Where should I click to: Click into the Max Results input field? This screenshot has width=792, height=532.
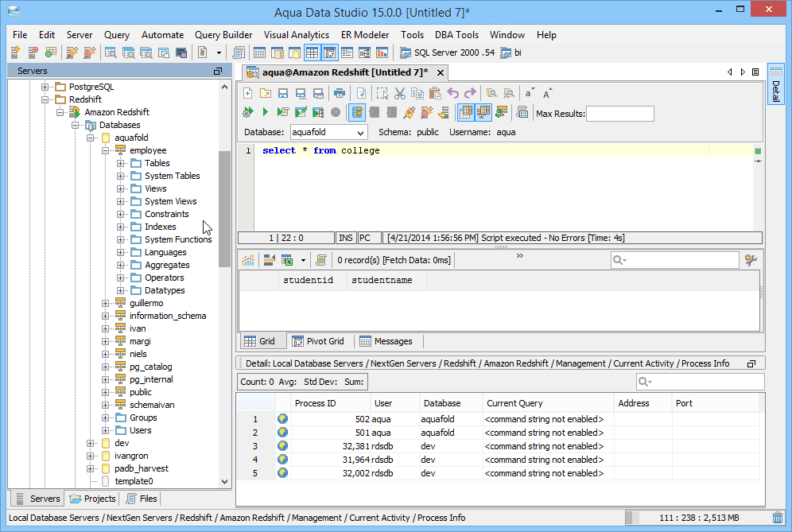[619, 114]
